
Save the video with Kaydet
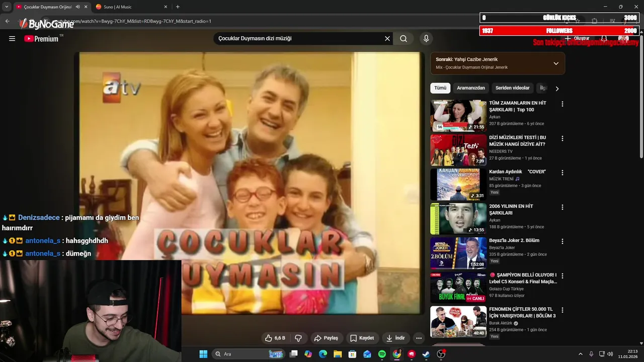click(362, 338)
